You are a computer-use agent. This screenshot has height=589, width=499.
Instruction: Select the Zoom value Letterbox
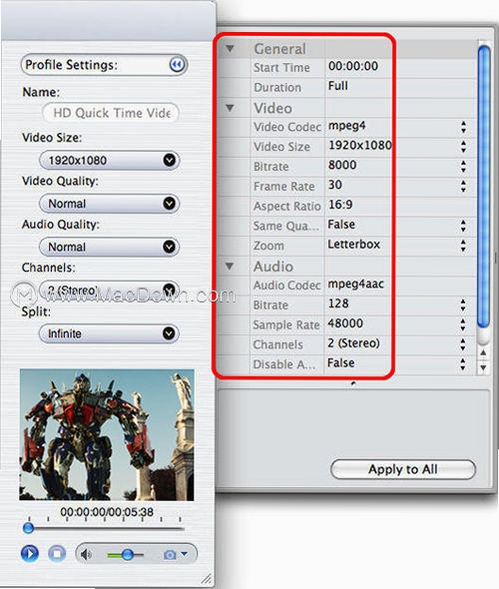[x=354, y=244]
